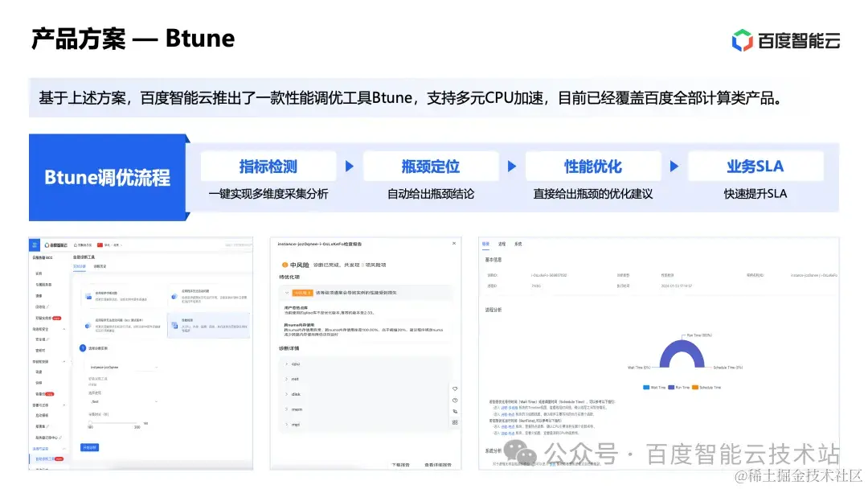The image size is (868, 489).
Task: Click the 性能优化 step box
Action: click(593, 166)
